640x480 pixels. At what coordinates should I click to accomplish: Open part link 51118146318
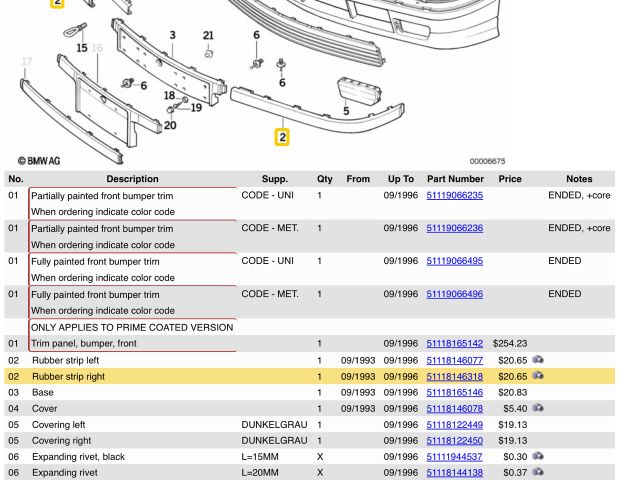[454, 376]
